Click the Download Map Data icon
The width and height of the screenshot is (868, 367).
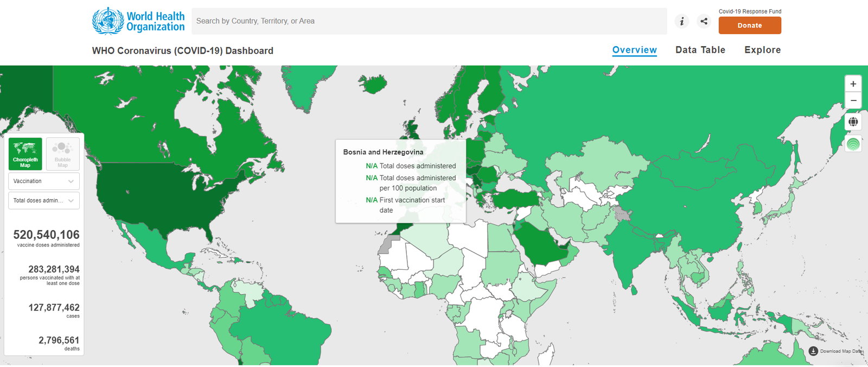pyautogui.click(x=813, y=351)
